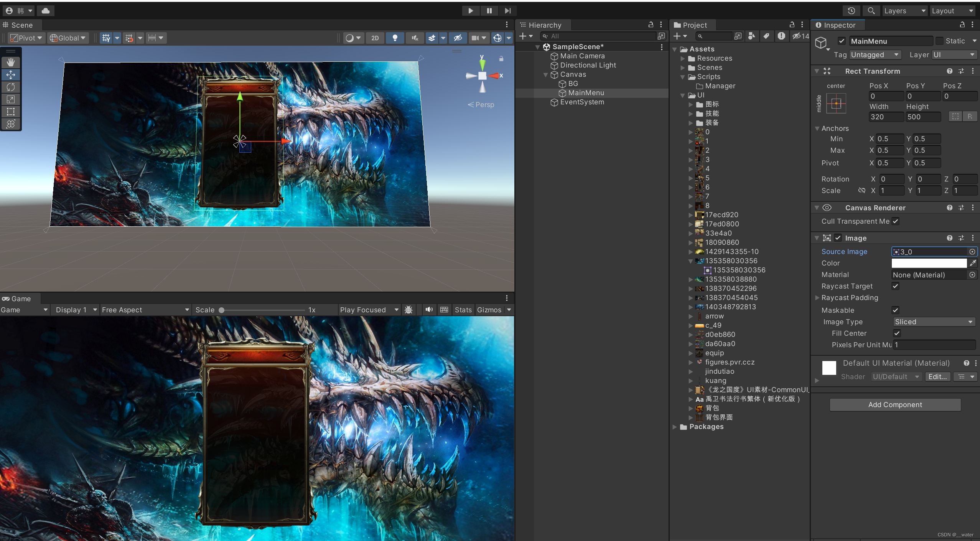
Task: Click Project panel search-by-label icon
Action: coord(766,36)
